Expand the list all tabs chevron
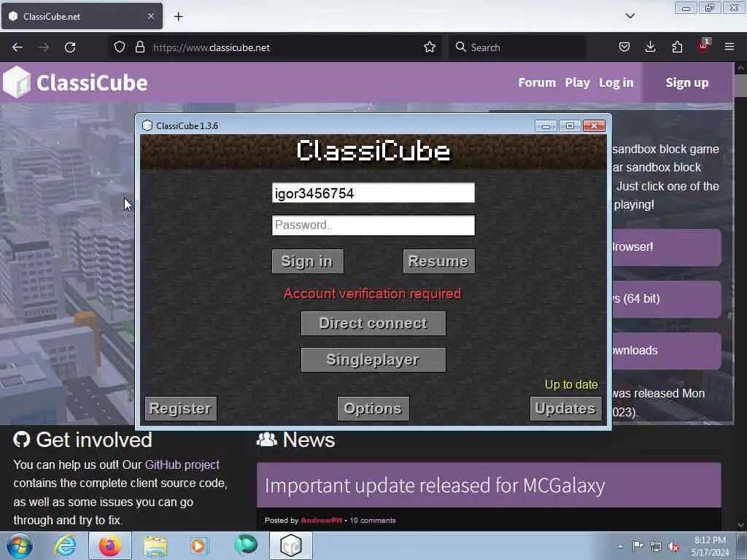 (x=630, y=16)
